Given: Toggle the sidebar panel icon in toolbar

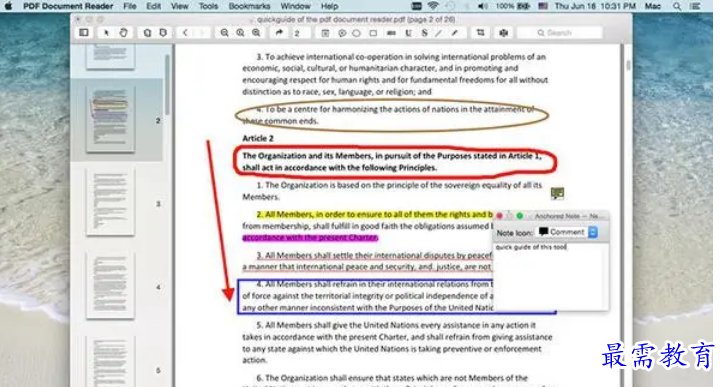Looking at the screenshot, I should 84,33.
